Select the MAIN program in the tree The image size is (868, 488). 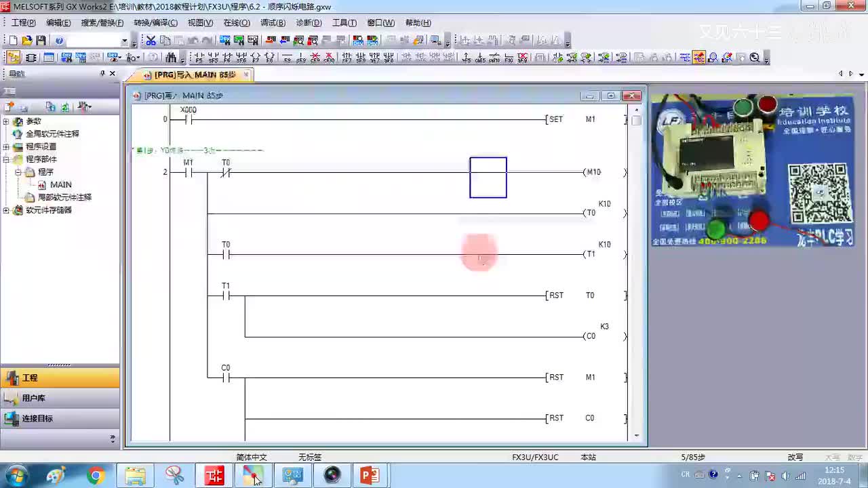tap(60, 185)
